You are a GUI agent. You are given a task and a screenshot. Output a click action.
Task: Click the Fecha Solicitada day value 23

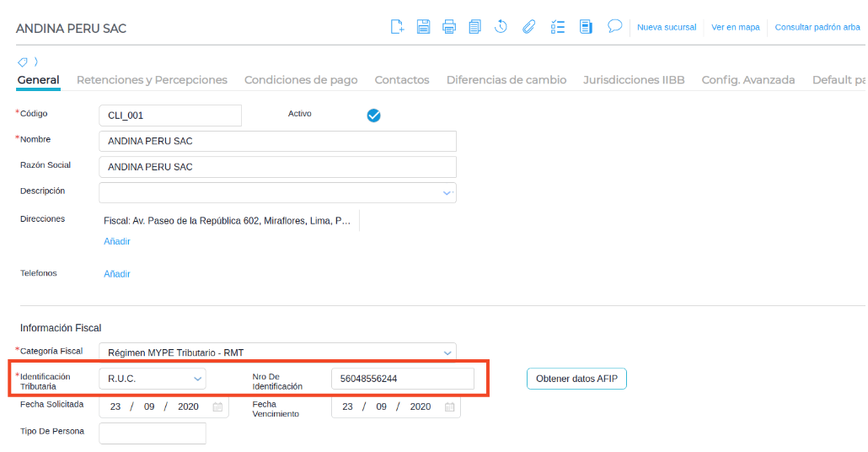point(115,406)
